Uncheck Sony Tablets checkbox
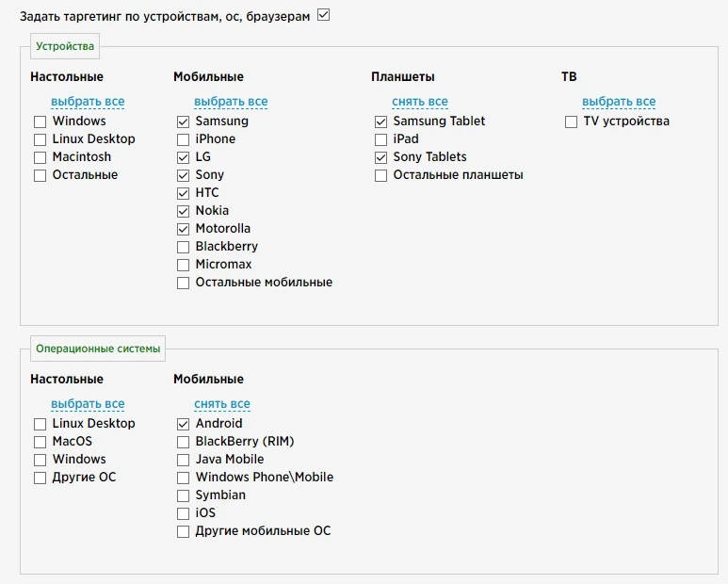Viewport: 728px width, 584px height. [380, 158]
